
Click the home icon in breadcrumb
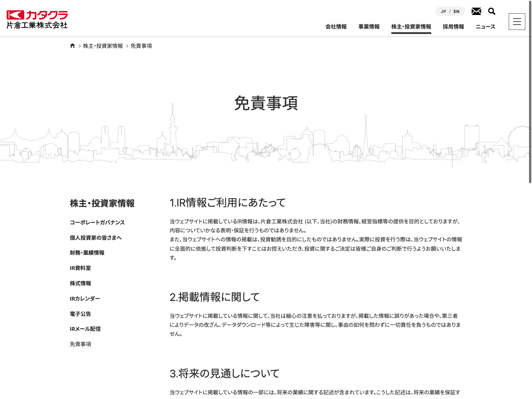pyautogui.click(x=72, y=46)
